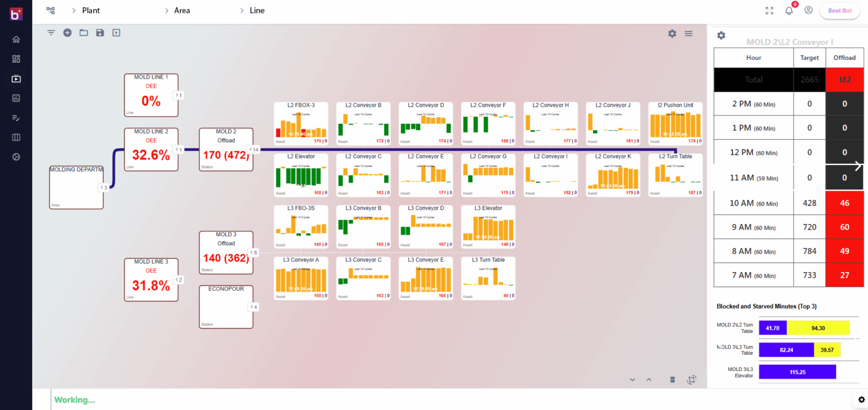
Task: Select the L2 Conveyor K asset chart
Action: pyautogui.click(x=613, y=175)
